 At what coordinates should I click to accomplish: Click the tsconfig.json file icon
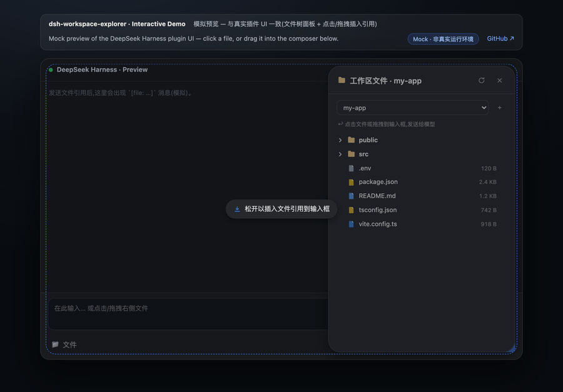click(x=352, y=210)
